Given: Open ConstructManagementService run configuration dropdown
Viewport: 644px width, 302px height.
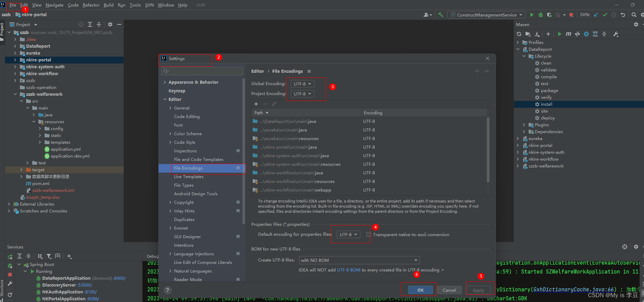Looking at the screenshot, I should (x=486, y=15).
